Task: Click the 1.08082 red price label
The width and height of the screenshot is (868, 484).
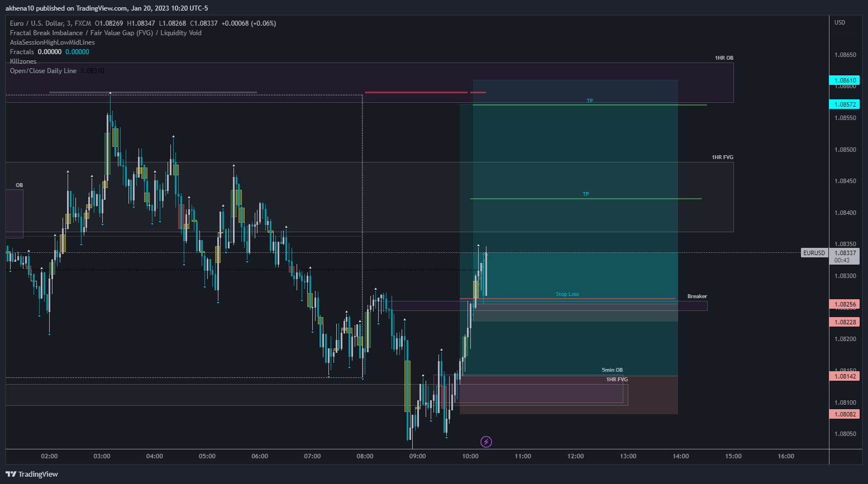Action: tap(845, 414)
